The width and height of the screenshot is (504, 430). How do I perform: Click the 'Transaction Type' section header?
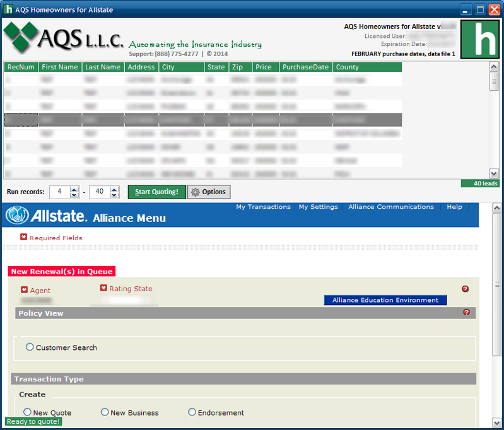point(243,379)
